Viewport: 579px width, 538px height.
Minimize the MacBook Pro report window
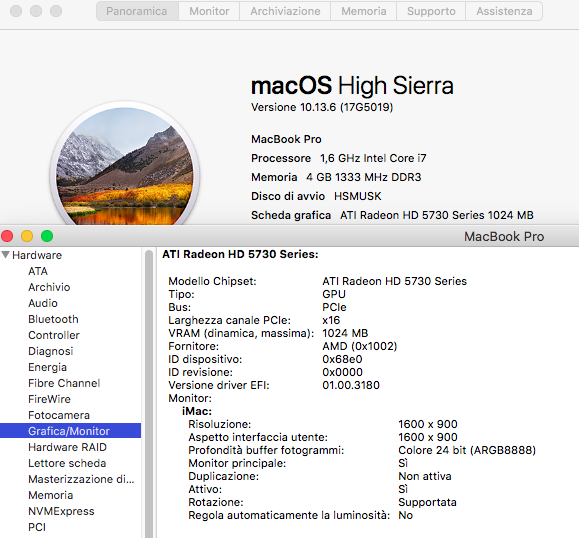pos(27,236)
